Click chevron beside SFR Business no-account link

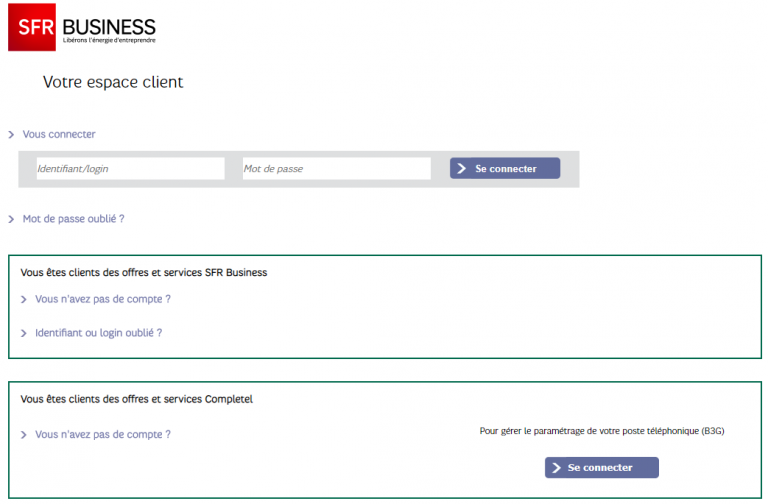click(24, 299)
